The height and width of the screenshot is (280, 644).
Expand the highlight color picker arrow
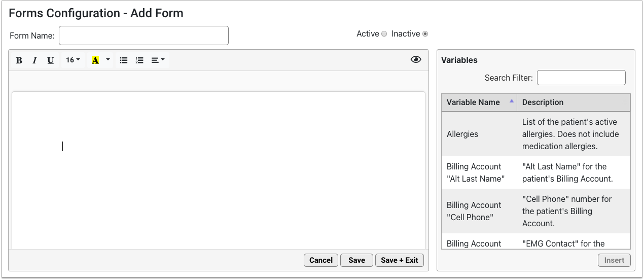click(x=108, y=60)
